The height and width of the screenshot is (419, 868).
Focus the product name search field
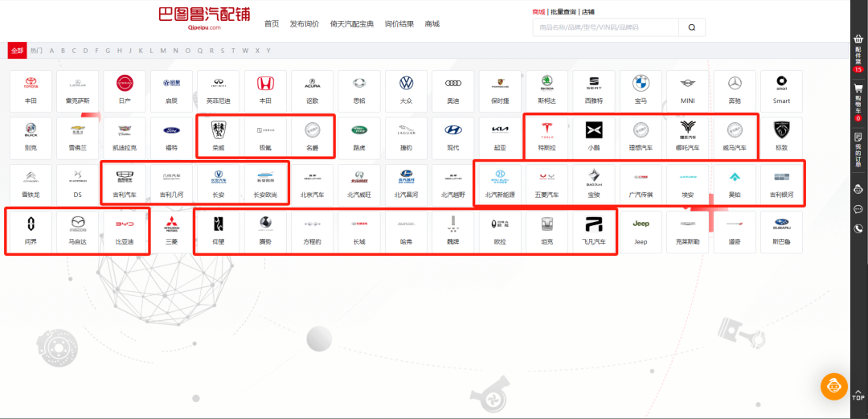point(606,27)
